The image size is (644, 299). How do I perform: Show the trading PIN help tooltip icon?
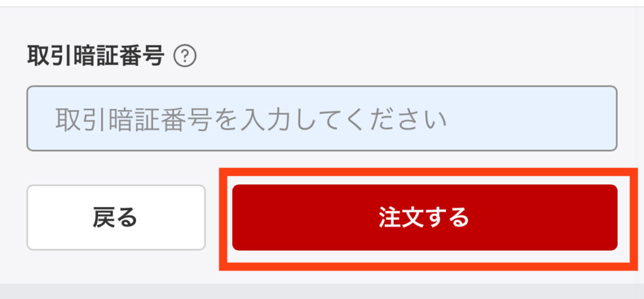(x=185, y=57)
